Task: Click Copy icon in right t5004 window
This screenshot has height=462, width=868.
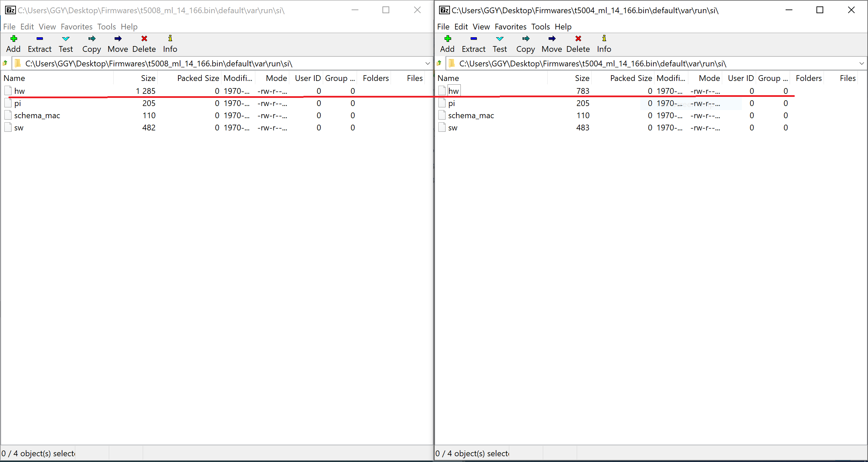Action: tap(526, 39)
